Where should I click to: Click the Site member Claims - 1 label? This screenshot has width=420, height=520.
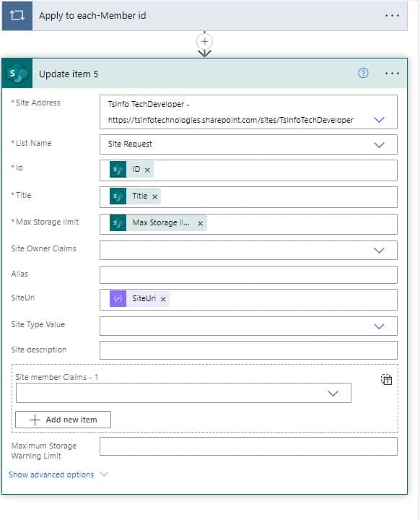coord(57,377)
